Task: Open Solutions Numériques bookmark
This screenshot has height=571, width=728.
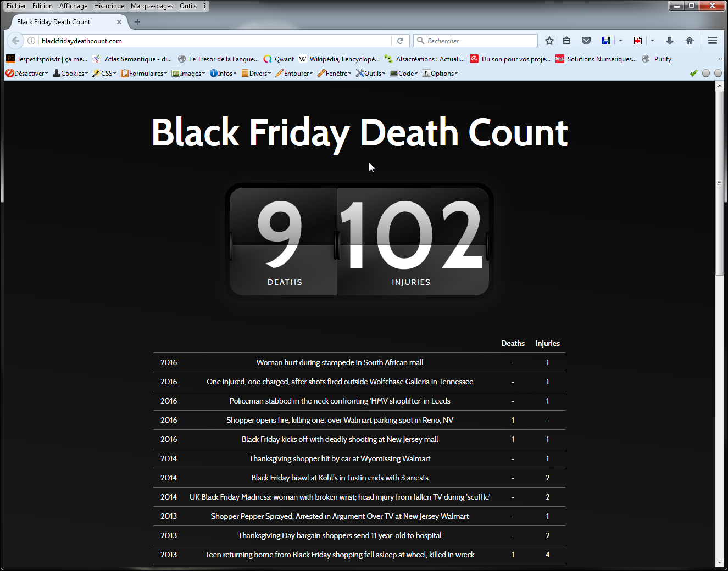Action: click(596, 59)
